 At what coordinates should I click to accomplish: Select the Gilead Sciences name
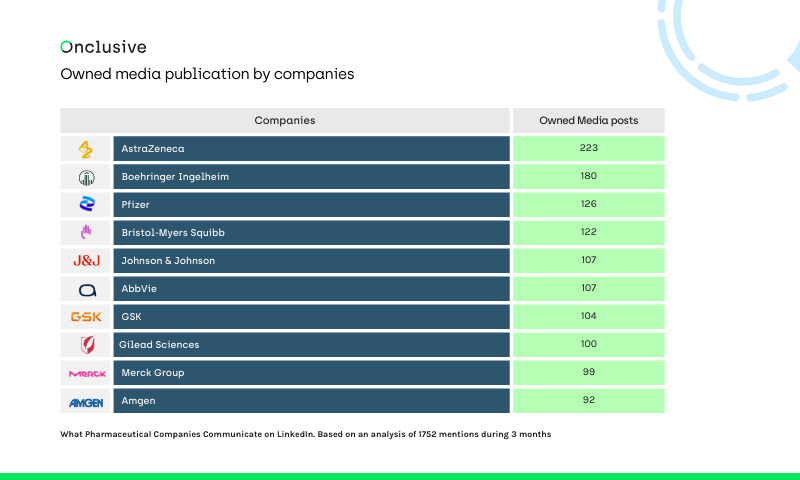click(x=159, y=345)
